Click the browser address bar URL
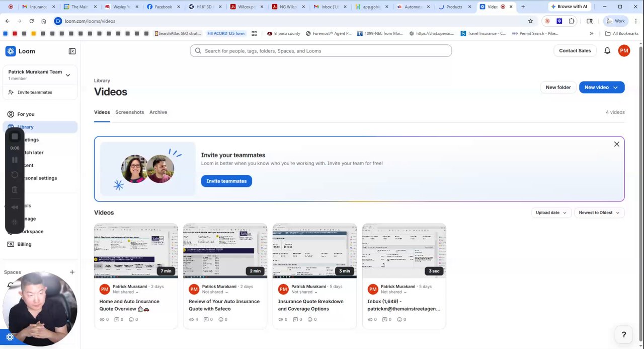This screenshot has height=349, width=644. click(90, 21)
